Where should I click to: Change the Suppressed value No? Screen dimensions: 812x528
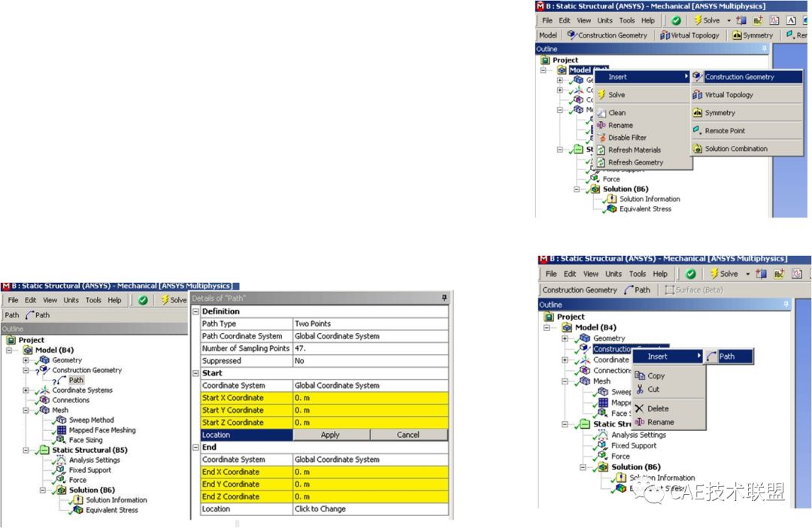(370, 360)
